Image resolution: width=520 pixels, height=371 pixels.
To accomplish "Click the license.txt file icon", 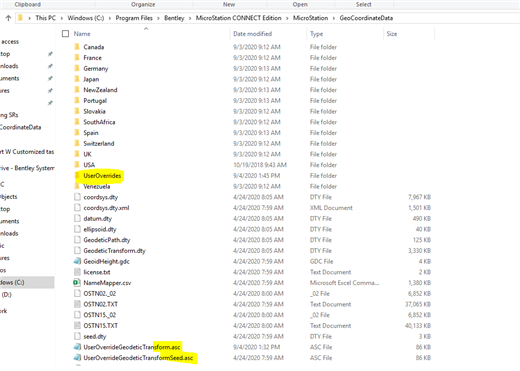I will click(x=77, y=272).
